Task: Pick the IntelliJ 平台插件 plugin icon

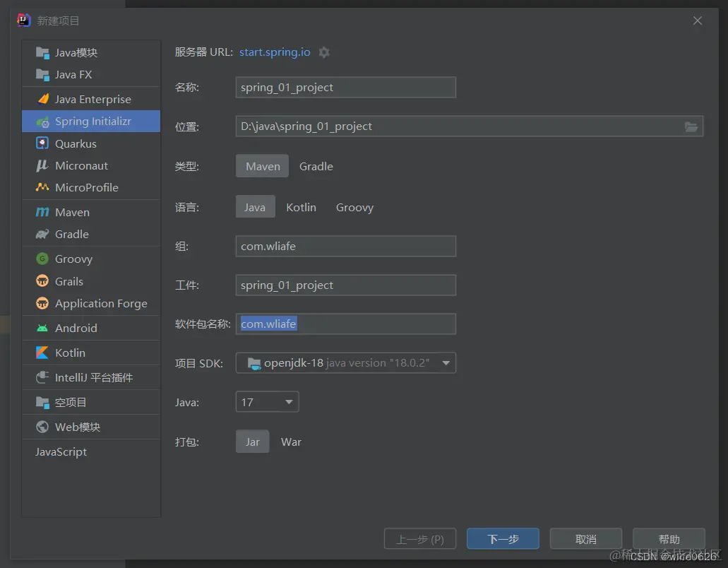Action: coord(42,377)
